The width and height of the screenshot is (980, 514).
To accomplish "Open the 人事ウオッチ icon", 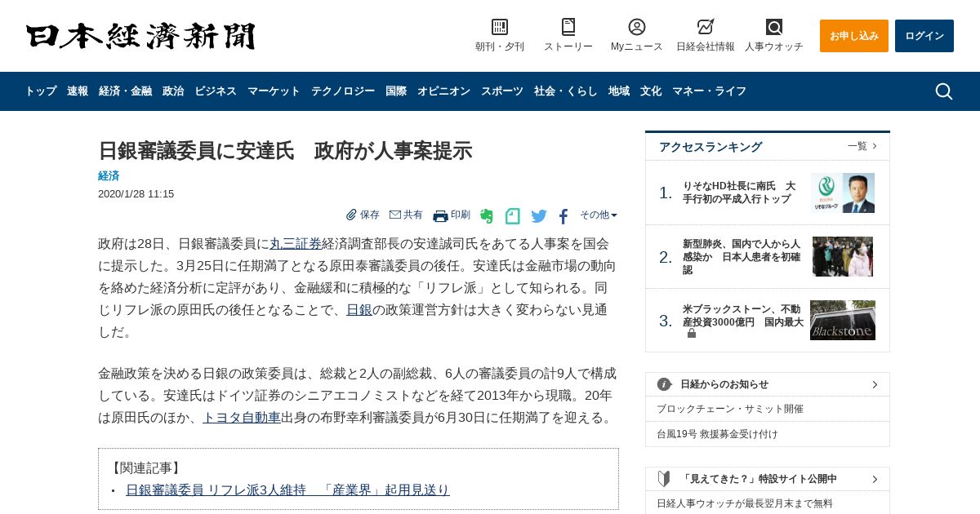I will tap(774, 27).
